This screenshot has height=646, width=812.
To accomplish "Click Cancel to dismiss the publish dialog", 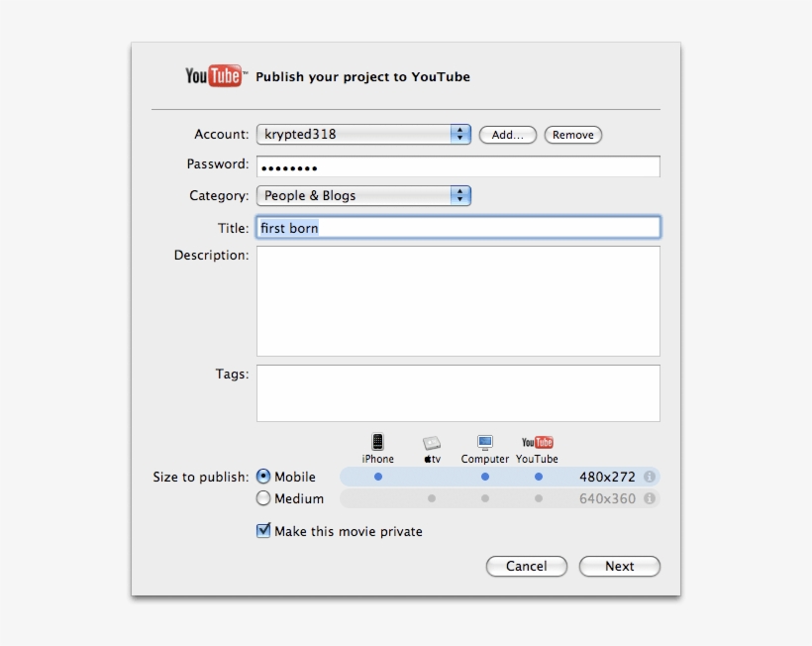I will (526, 566).
